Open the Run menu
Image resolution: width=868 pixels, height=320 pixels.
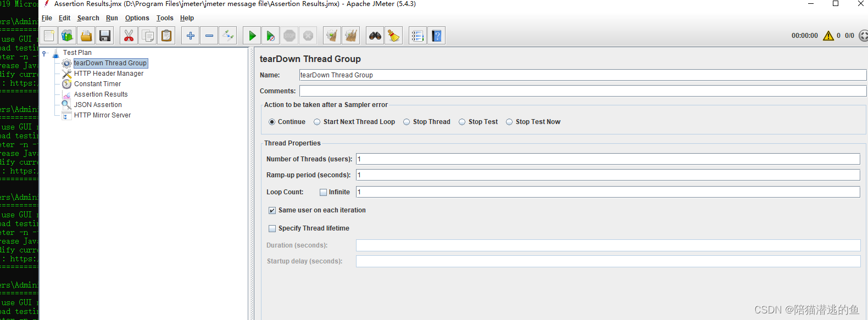coord(112,18)
